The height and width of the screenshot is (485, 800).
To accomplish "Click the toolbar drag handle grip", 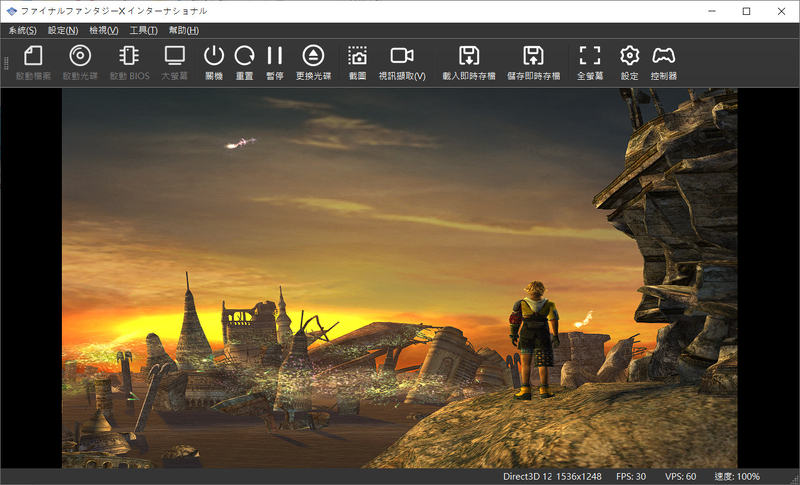I will [x=6, y=63].
